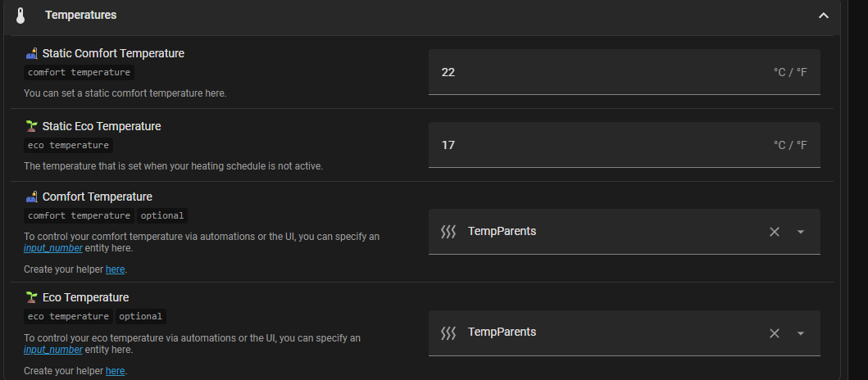The image size is (868, 380).
Task: Click the Eco Temperature plant emoji icon
Action: (32, 297)
